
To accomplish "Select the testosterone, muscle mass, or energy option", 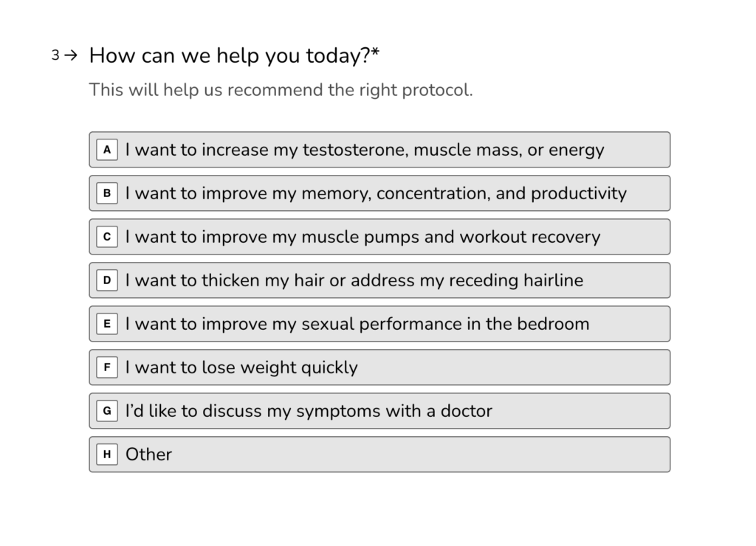I will tap(379, 150).
